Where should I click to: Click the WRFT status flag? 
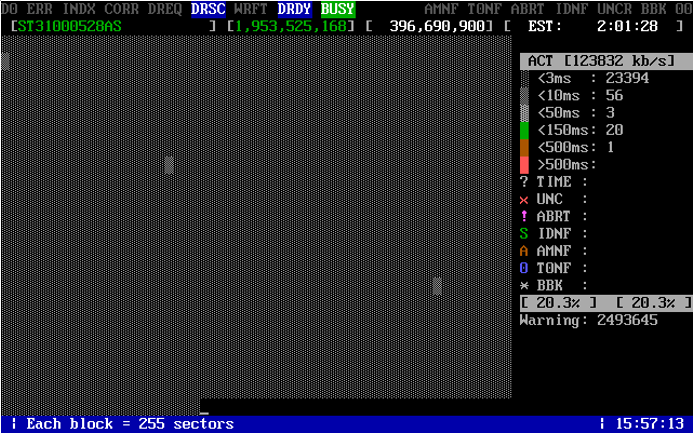251,9
